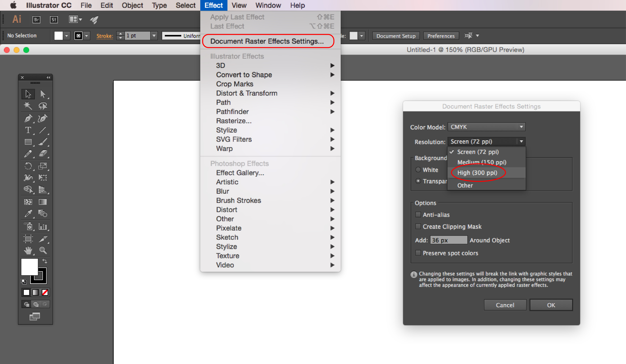The image size is (626, 364).
Task: Open Adobe Stock from the St icon
Action: tap(54, 19)
